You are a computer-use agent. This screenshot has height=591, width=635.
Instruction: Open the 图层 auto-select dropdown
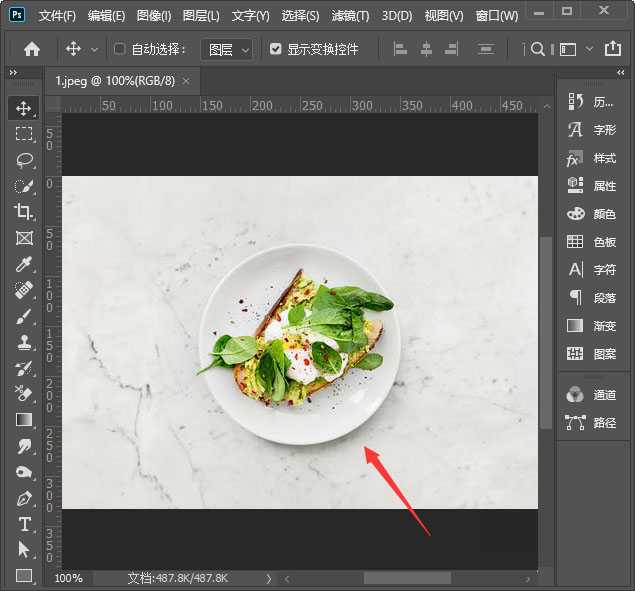pos(227,49)
